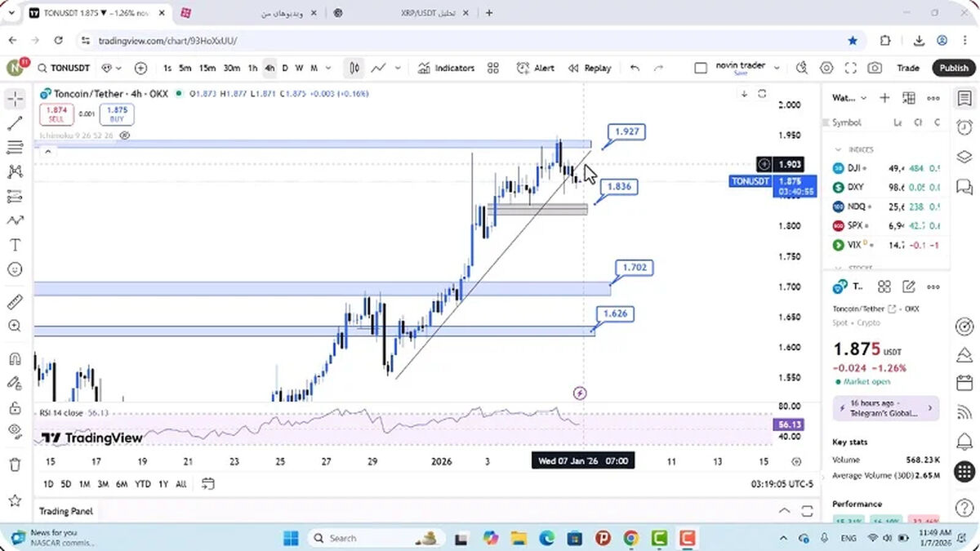Toggle hide all drawings eye icon
This screenshot has height=551, width=980.
(15, 430)
